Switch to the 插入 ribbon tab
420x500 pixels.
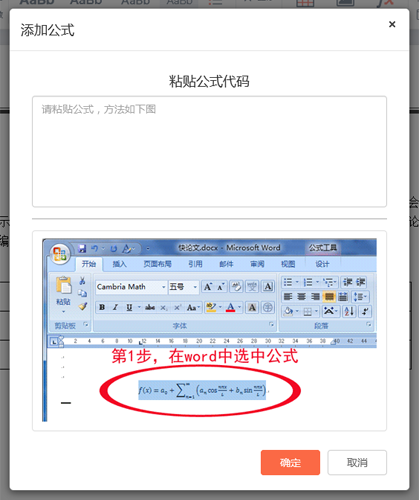[x=119, y=264]
